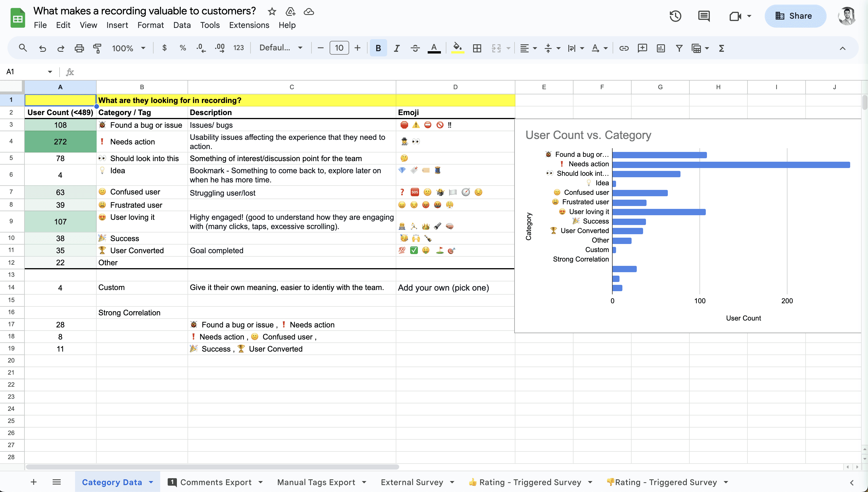Switch to Comments Export sheet
The height and width of the screenshot is (492, 868).
pos(215,482)
